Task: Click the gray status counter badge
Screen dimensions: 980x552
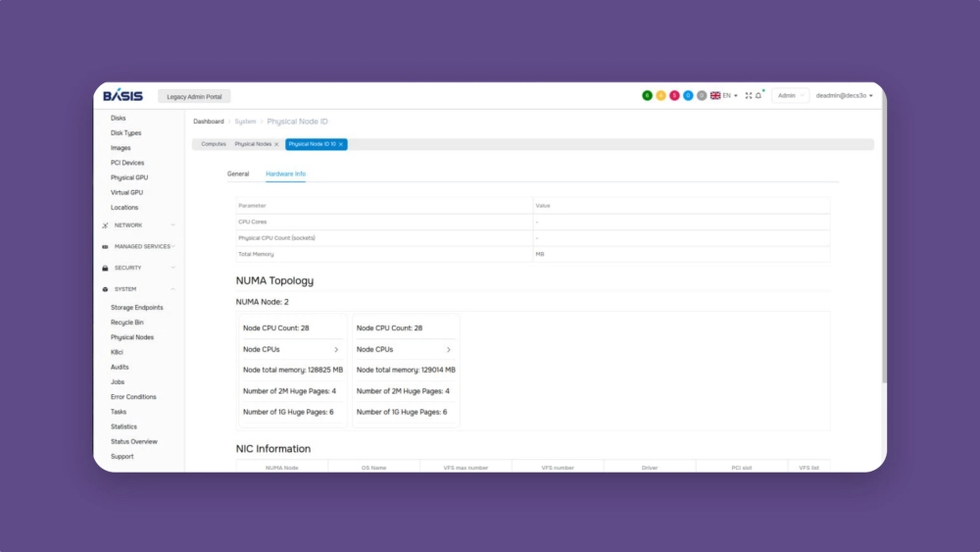Action: [x=702, y=96]
